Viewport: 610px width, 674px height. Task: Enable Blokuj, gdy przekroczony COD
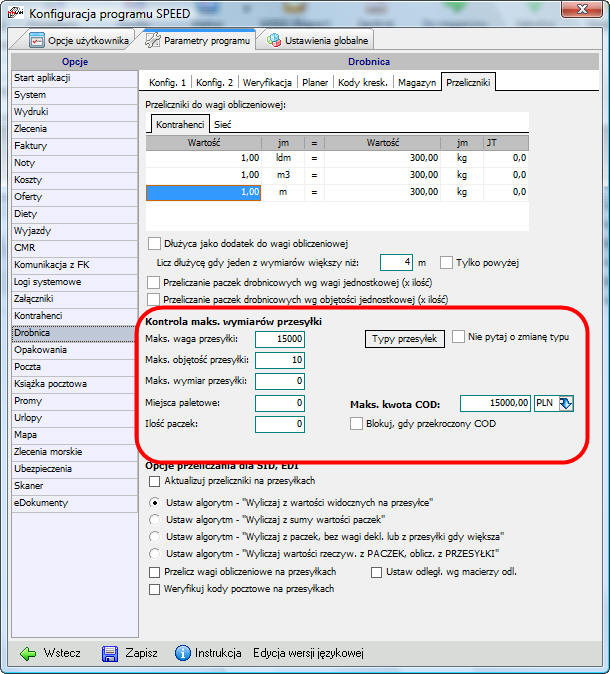(356, 423)
